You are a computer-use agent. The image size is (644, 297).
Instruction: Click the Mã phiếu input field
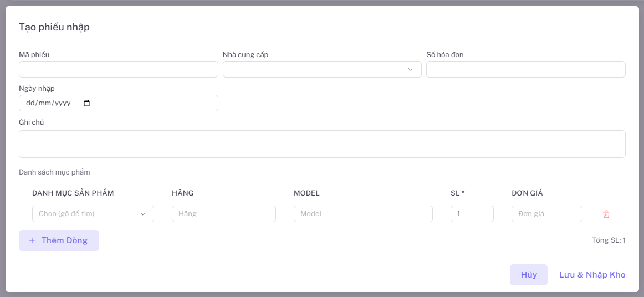[118, 69]
